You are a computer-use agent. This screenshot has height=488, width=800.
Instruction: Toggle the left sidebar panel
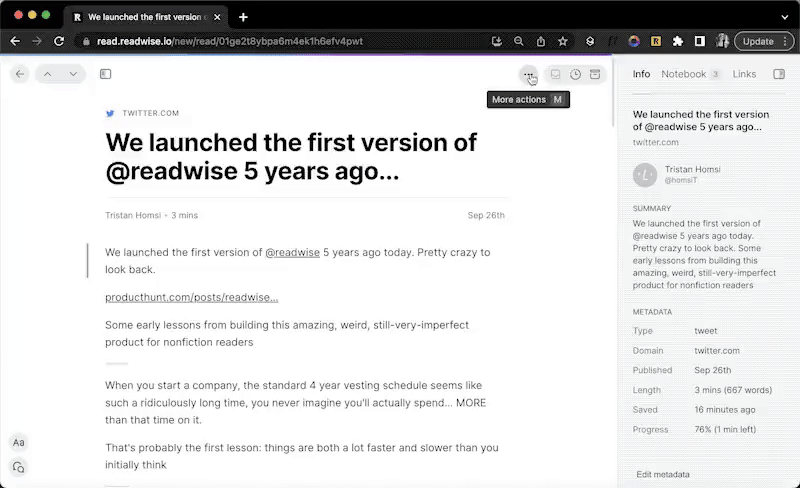point(105,74)
